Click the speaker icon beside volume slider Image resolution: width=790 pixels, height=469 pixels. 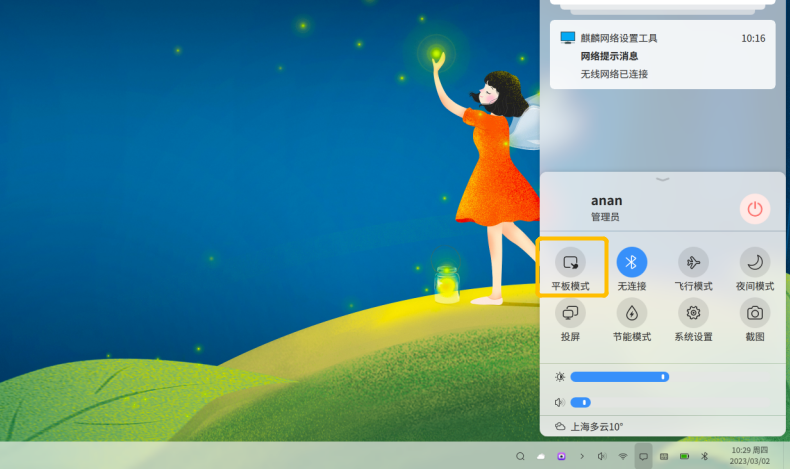click(x=560, y=403)
